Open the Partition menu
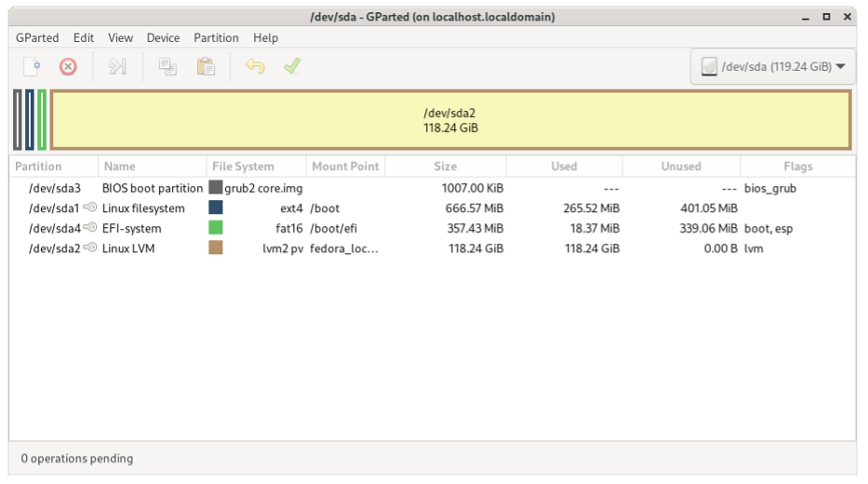The image size is (868, 484). click(216, 37)
